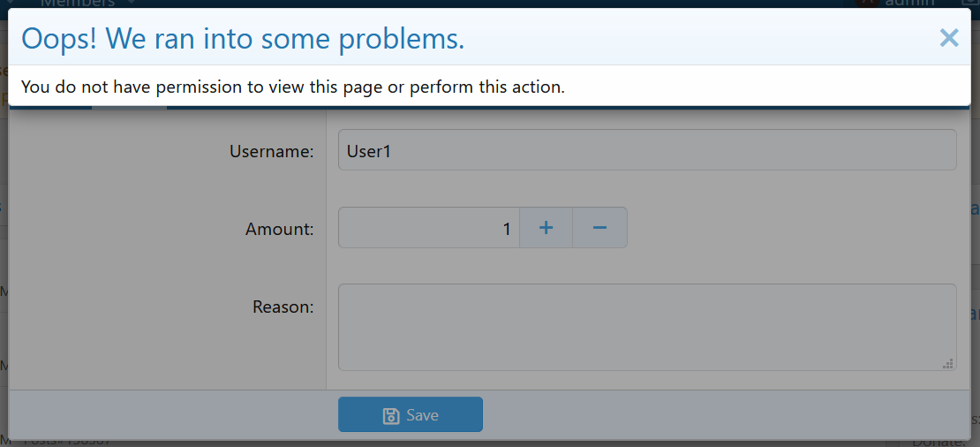Open the admin account menu
Viewport: 980px width, 447px height.
coord(909,4)
